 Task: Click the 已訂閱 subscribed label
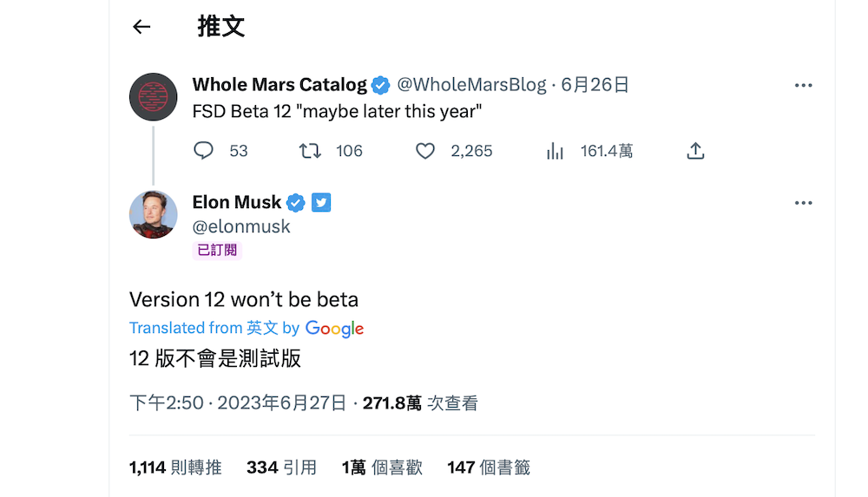(x=216, y=251)
